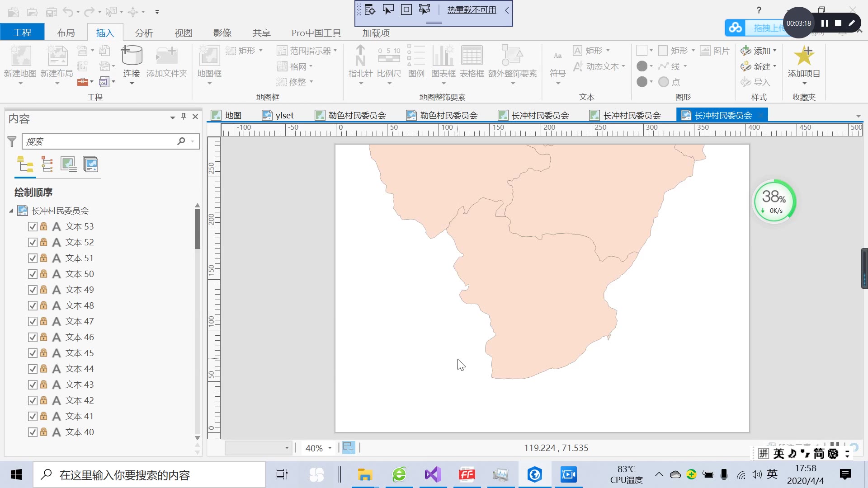Screen dimensions: 868x488
Task: Disable layer 文本 40 checkbox
Action: pos(32,432)
